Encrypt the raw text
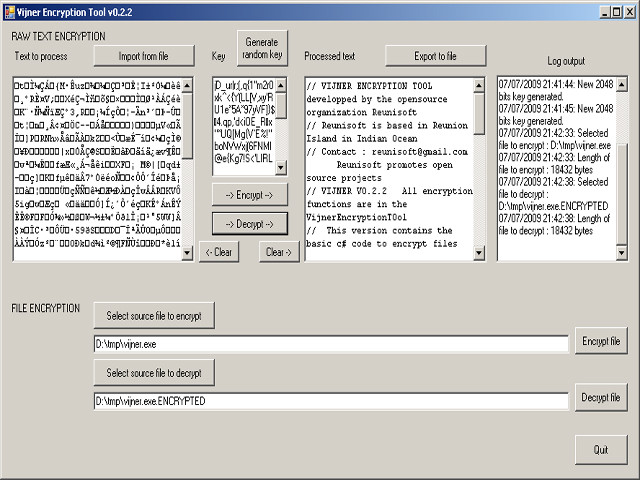The width and height of the screenshot is (640, 480). tap(250, 195)
